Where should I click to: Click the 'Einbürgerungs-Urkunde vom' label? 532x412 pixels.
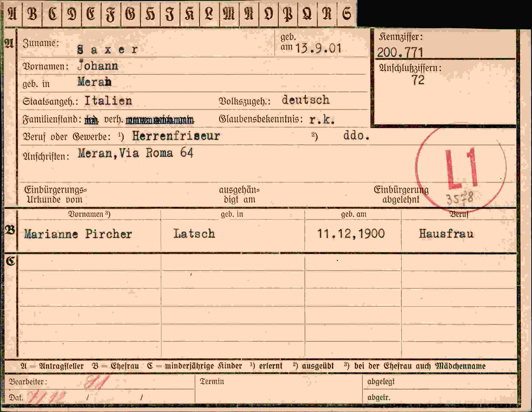(x=56, y=195)
